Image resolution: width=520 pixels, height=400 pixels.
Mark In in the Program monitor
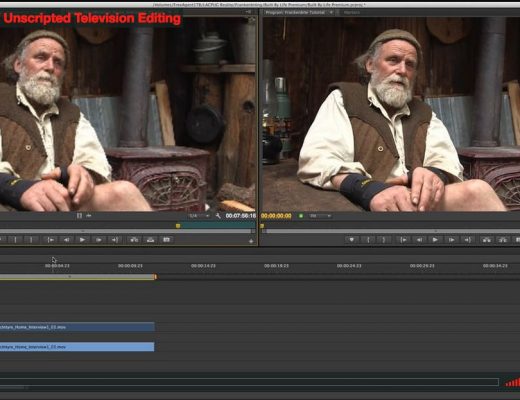point(368,240)
